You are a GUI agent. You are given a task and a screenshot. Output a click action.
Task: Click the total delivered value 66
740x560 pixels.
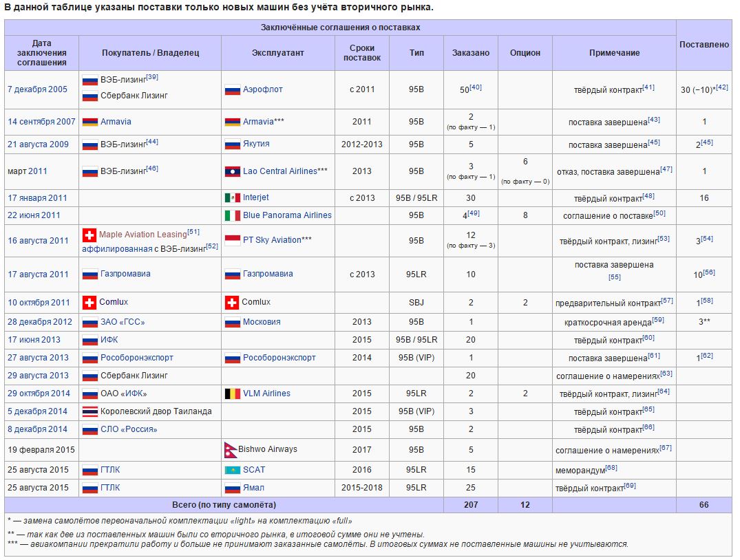coord(704,504)
